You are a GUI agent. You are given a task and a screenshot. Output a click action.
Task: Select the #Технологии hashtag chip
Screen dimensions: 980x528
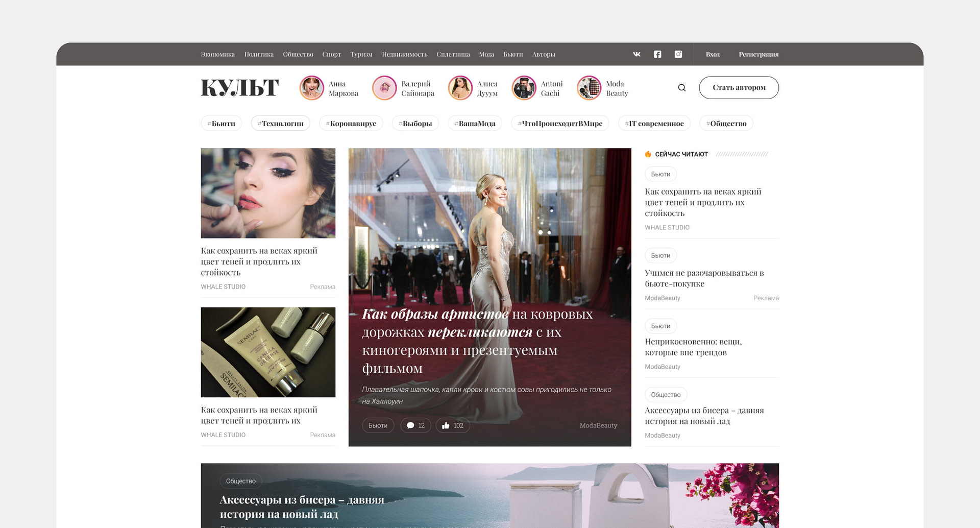281,123
